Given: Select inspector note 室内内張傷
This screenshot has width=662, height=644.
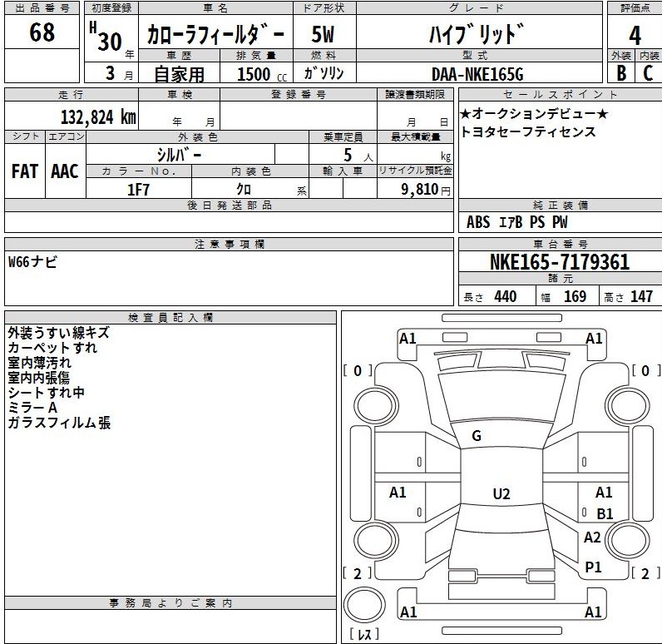Looking at the screenshot, I should [x=39, y=378].
